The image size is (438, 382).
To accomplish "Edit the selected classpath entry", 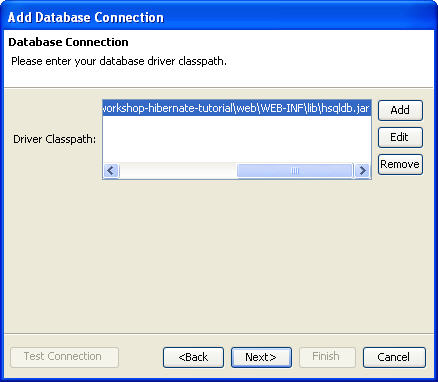I will coord(400,137).
